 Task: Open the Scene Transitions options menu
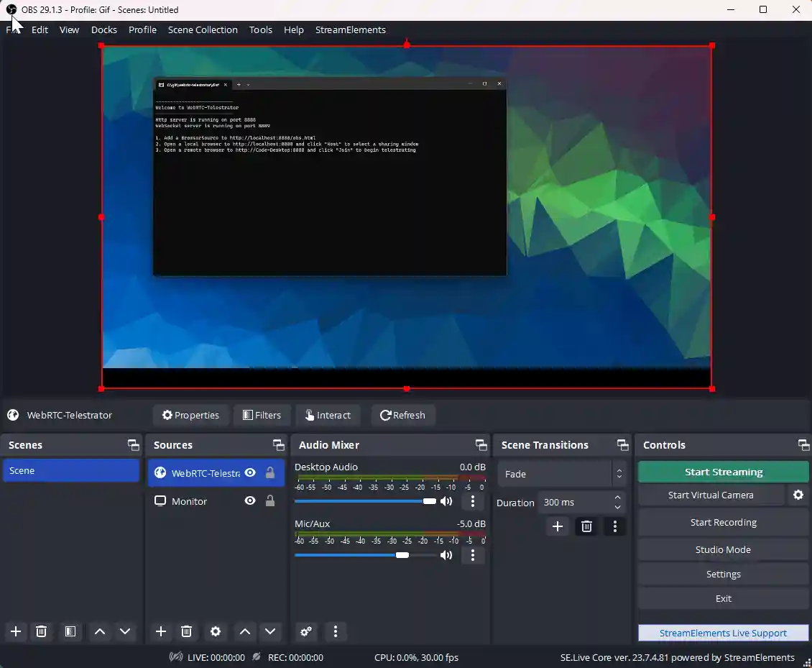click(614, 526)
